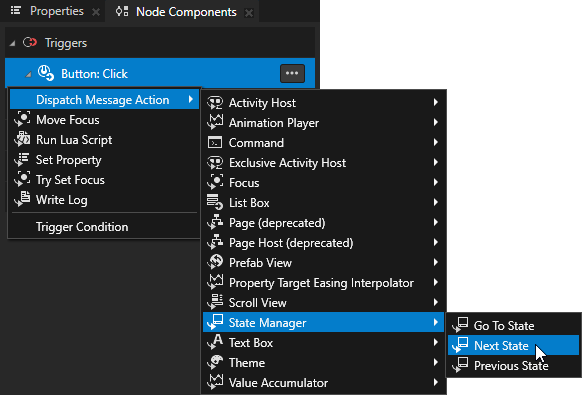
Task: Click the Animation Player icon
Action: pyautogui.click(x=215, y=123)
